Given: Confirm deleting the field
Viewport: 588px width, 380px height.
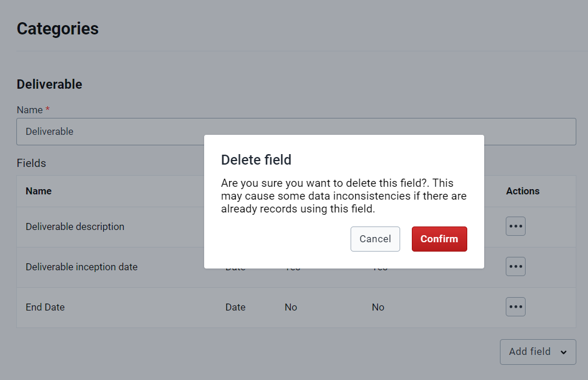Looking at the screenshot, I should (439, 239).
